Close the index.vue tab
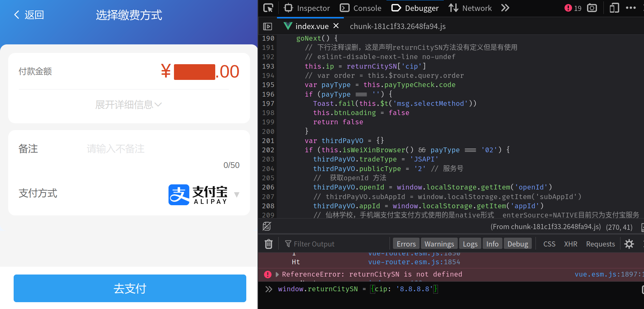644x309 pixels. pyautogui.click(x=336, y=26)
